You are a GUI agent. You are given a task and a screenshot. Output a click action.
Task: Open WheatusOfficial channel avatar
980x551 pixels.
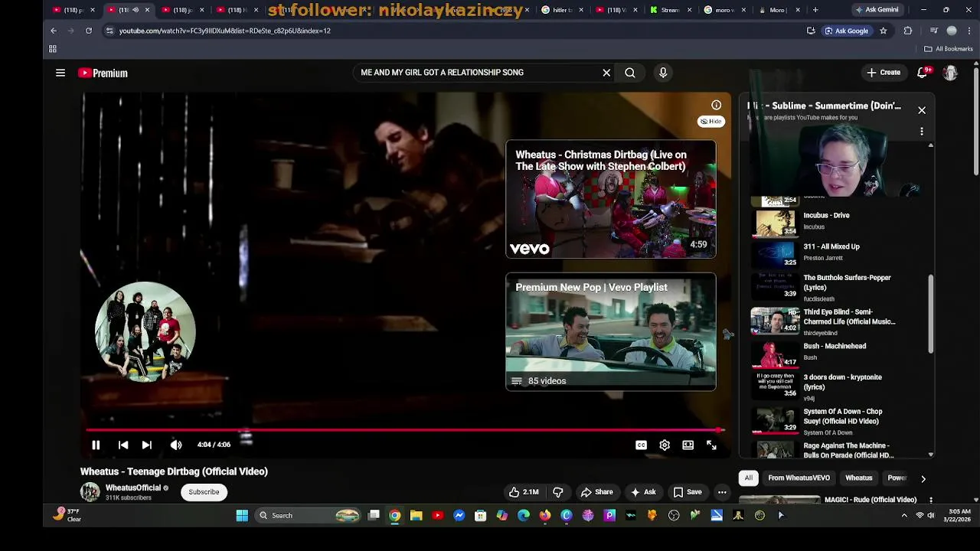[90, 492]
